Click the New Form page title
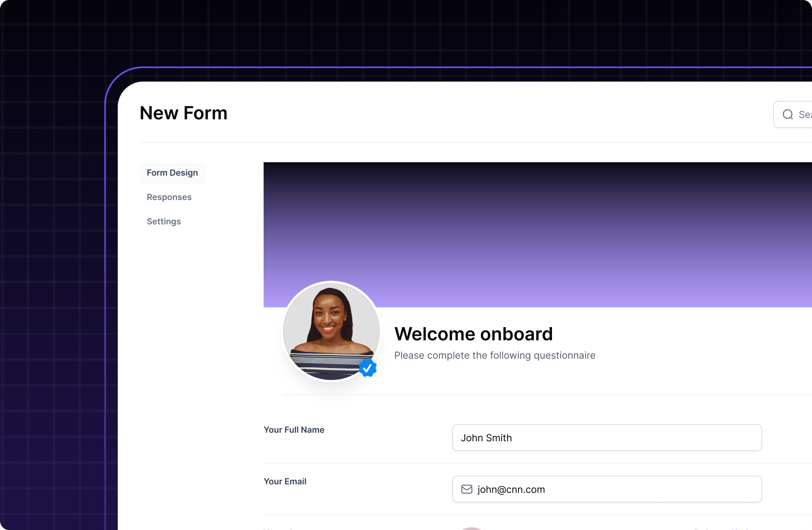Screen dimensions: 812x530 [x=183, y=113]
